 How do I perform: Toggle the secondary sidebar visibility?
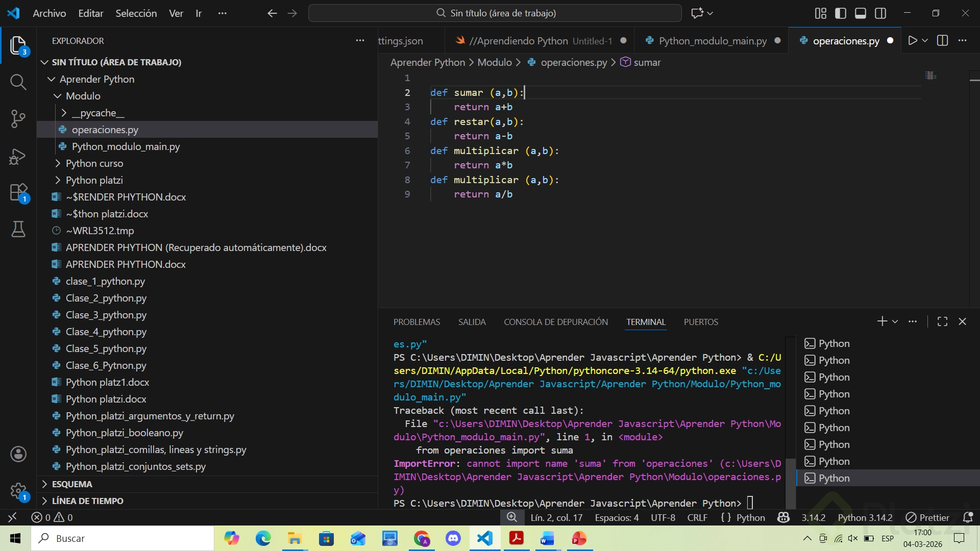tap(880, 13)
